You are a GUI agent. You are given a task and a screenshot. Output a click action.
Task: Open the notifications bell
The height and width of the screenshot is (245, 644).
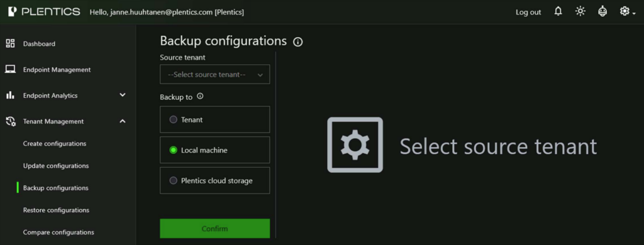pos(558,11)
